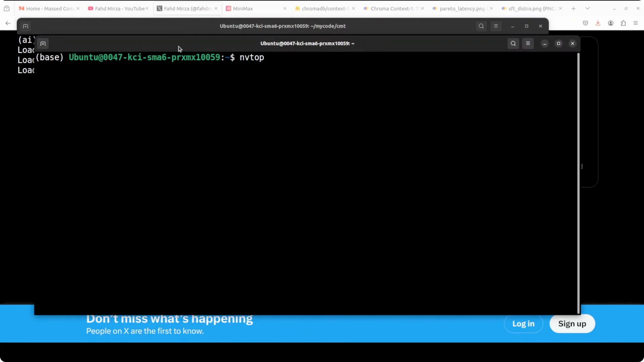Screen dimensions: 644x362
Task: Open browser extensions icon
Action: (x=623, y=23)
